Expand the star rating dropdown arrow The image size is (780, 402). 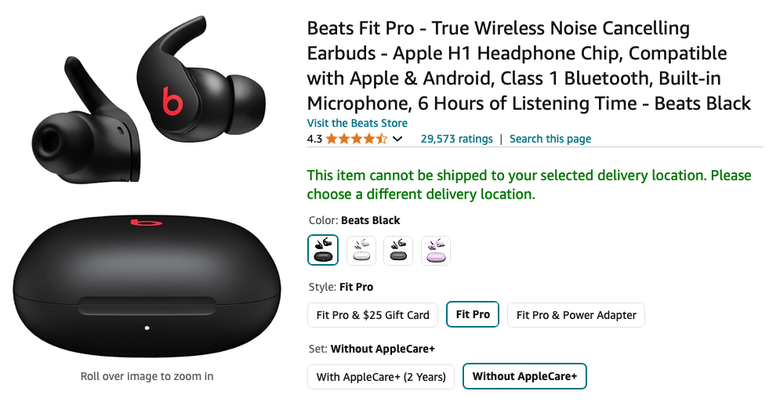(397, 139)
